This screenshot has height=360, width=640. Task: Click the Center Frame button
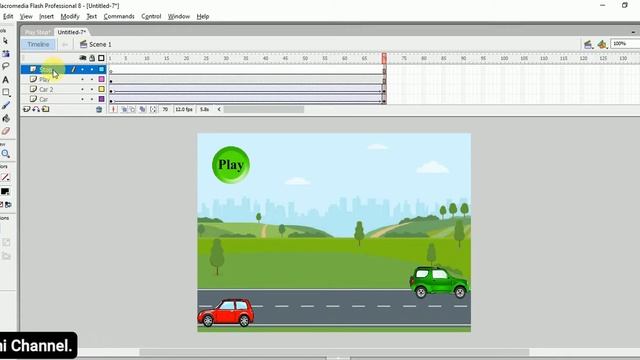114,109
